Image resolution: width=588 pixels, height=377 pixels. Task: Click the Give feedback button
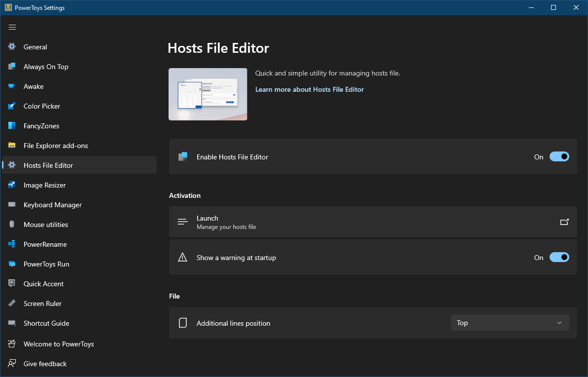[x=45, y=364]
